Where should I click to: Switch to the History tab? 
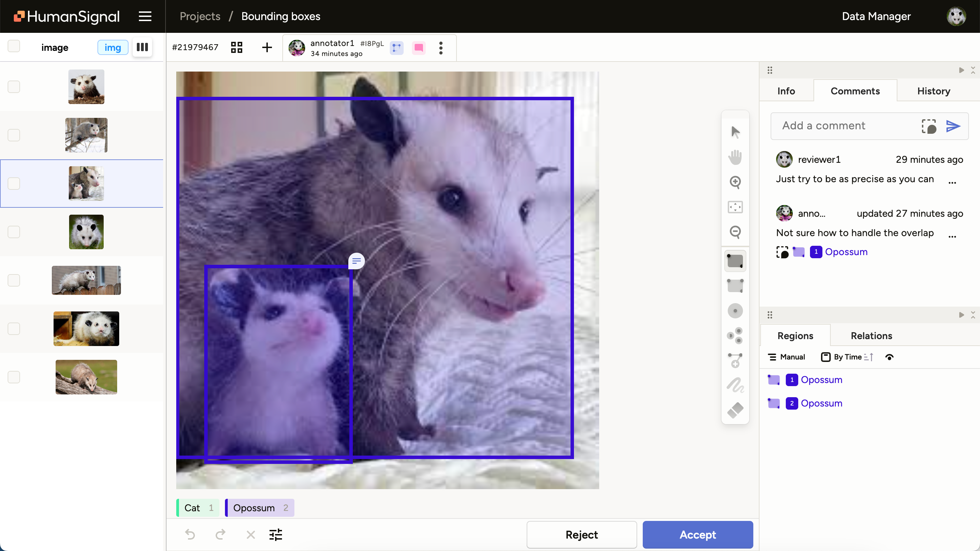tap(934, 91)
